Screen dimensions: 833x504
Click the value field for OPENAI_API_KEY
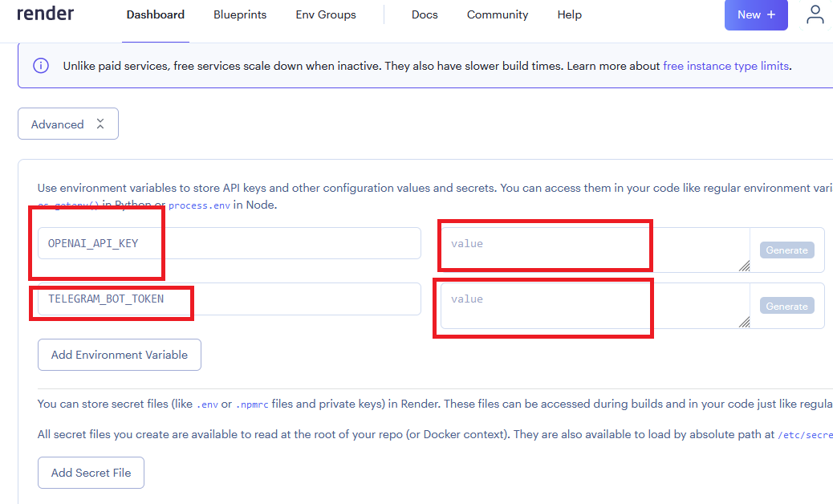coord(595,250)
